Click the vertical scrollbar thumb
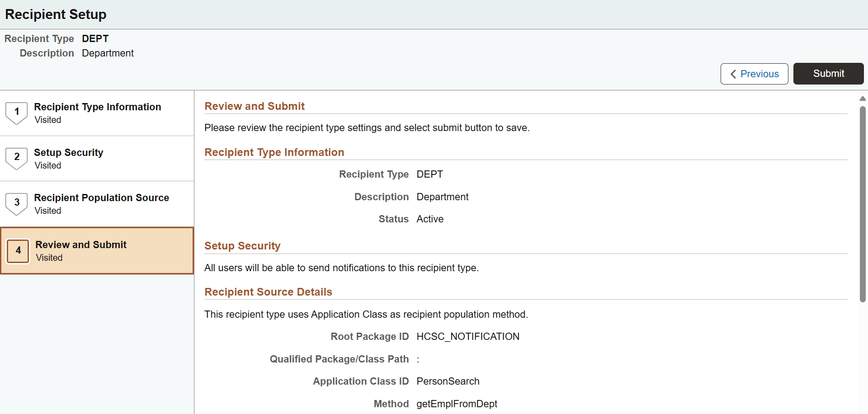Viewport: 868px width, 414px height. point(863,203)
